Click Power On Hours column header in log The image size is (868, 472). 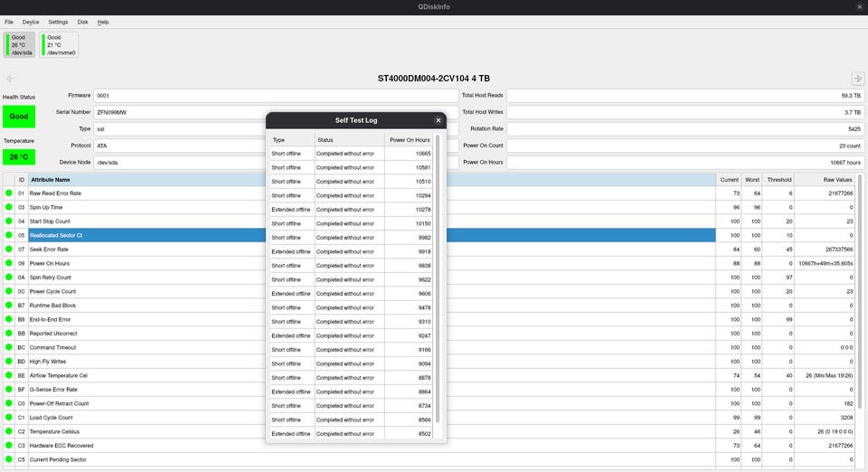tap(409, 140)
